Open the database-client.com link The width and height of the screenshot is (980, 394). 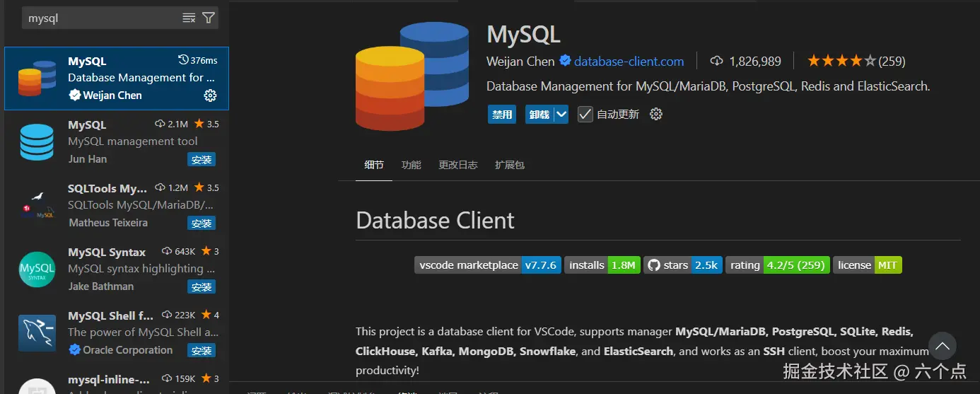click(629, 62)
